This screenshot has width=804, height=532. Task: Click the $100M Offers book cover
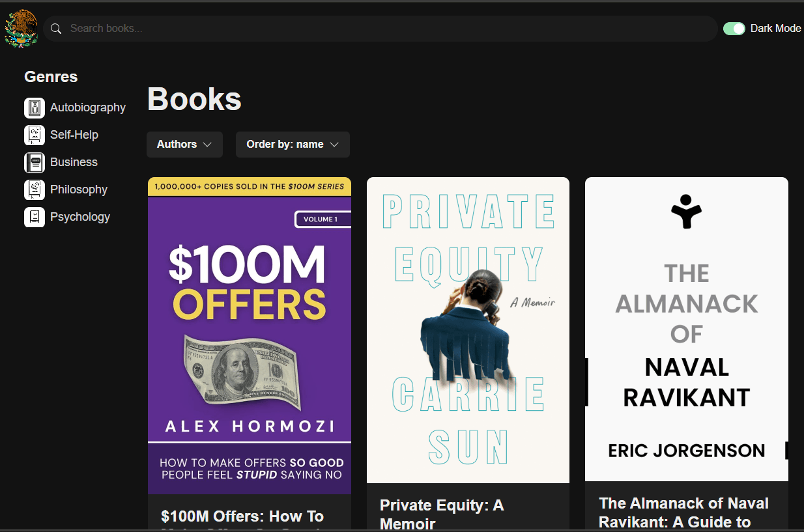pos(250,335)
